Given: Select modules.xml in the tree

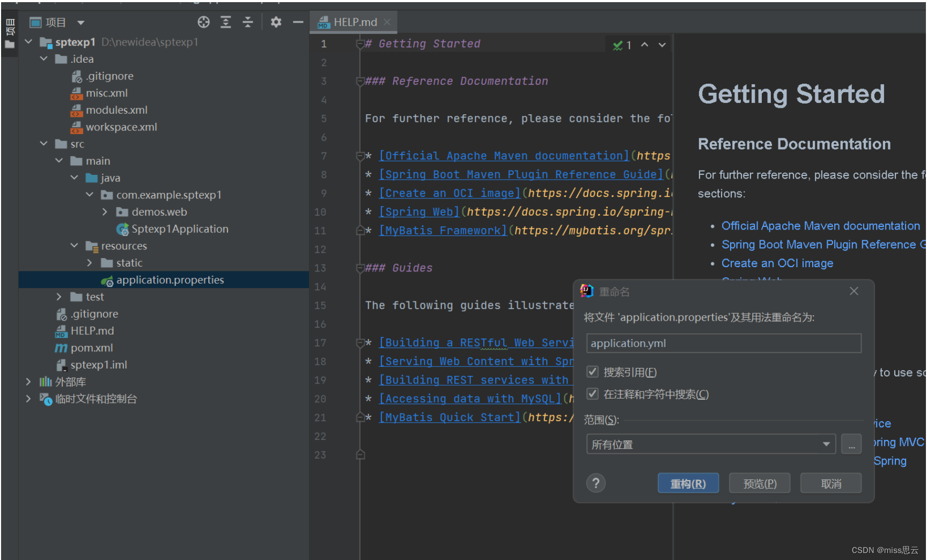Looking at the screenshot, I should tap(116, 110).
